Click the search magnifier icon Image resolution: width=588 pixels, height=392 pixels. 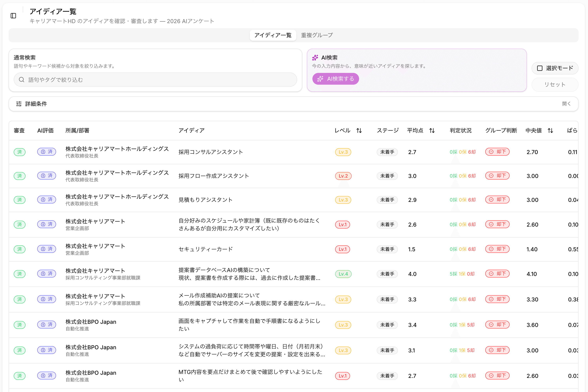[22, 80]
